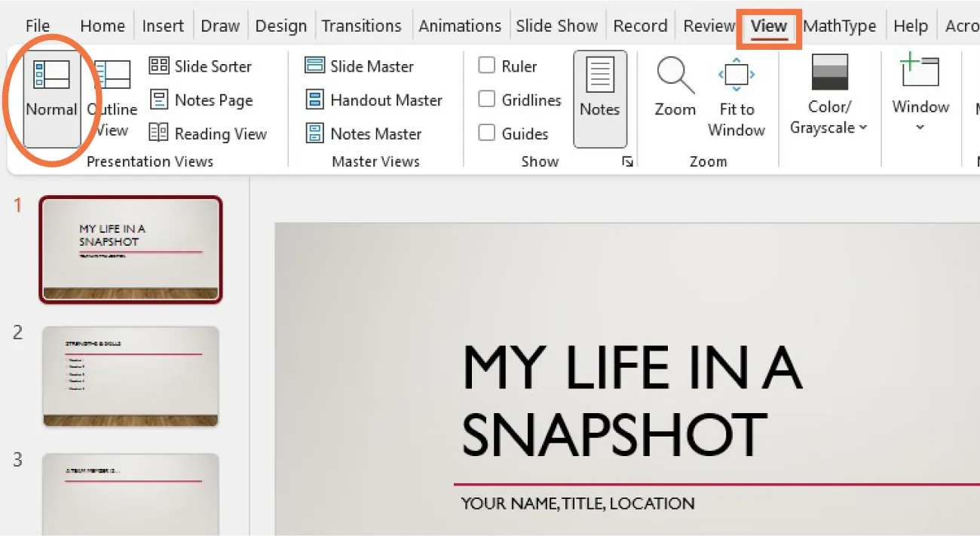This screenshot has height=536, width=980.
Task: Switch to Normal presentation view
Action: click(x=50, y=95)
